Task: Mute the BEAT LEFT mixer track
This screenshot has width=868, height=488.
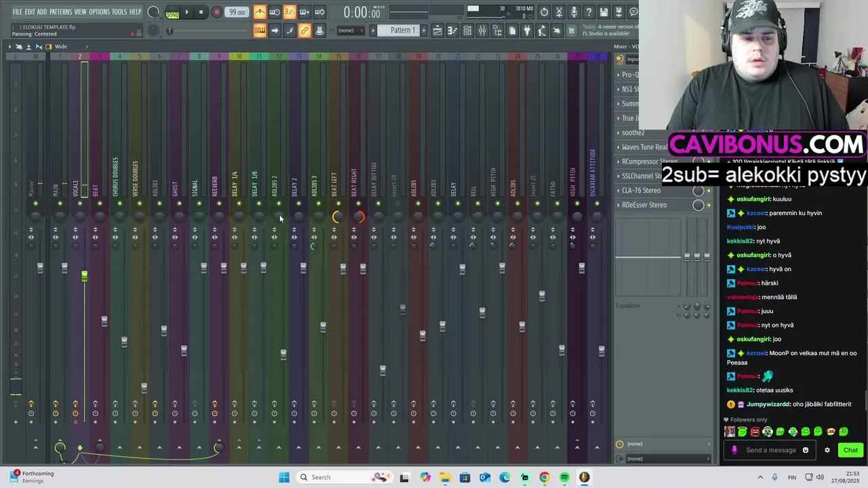Action: point(338,203)
